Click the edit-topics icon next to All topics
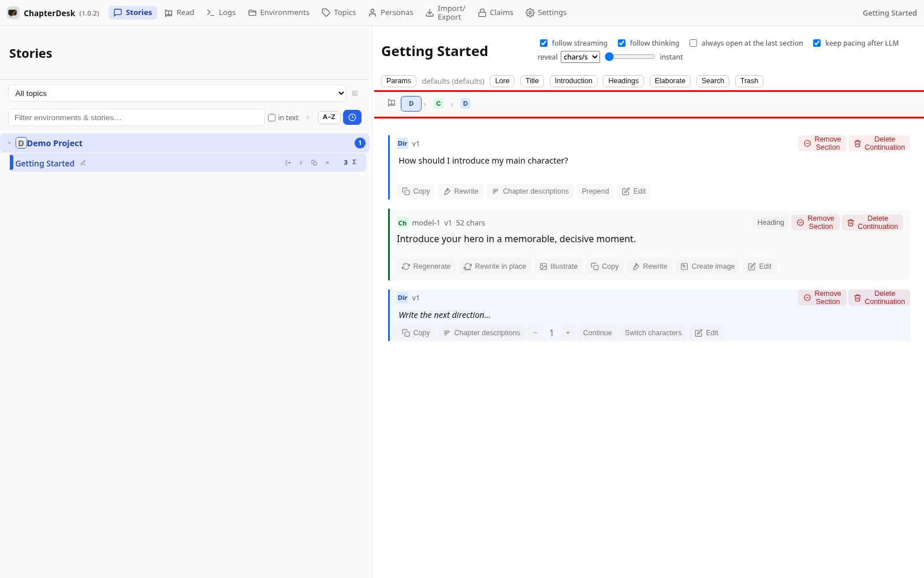Image resolution: width=924 pixels, height=578 pixels. point(355,93)
